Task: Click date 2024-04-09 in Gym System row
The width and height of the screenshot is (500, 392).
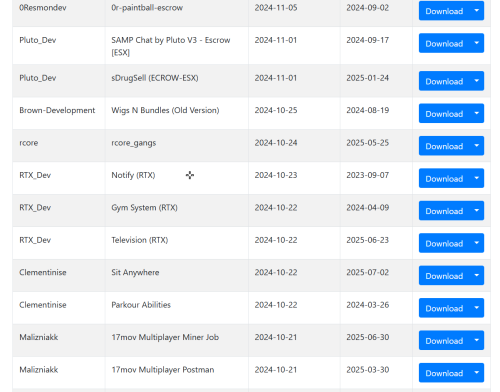Action: tap(368, 208)
